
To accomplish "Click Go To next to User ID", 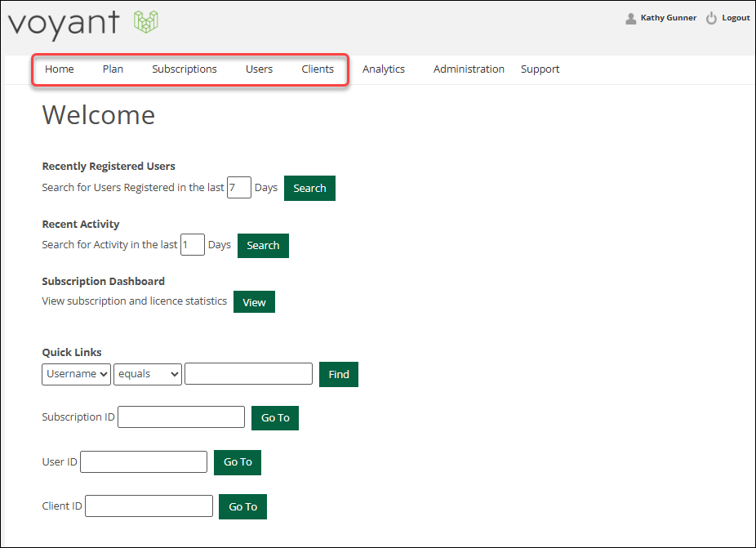I will coord(238,462).
